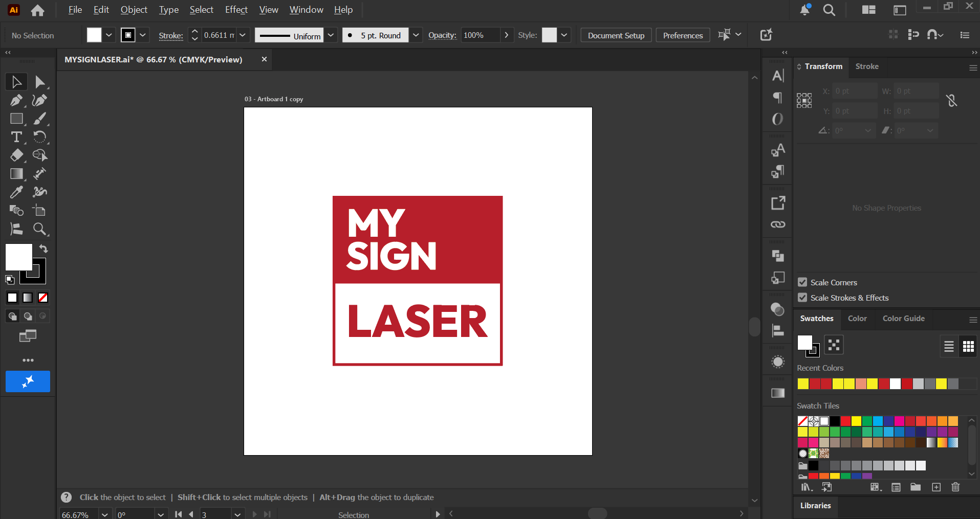Open the Character panel icon
Screen dimensions: 980x519
pos(778,76)
